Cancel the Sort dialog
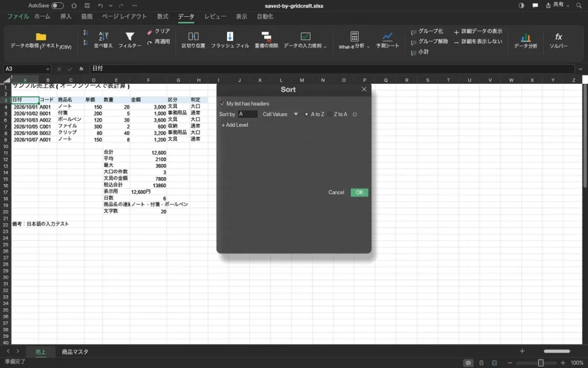Screen dimensions: 588x368 (336, 192)
